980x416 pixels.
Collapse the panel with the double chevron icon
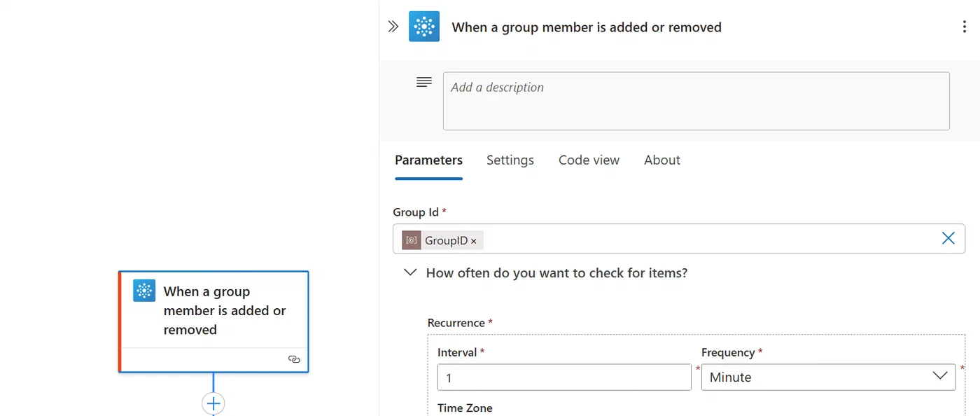(393, 27)
